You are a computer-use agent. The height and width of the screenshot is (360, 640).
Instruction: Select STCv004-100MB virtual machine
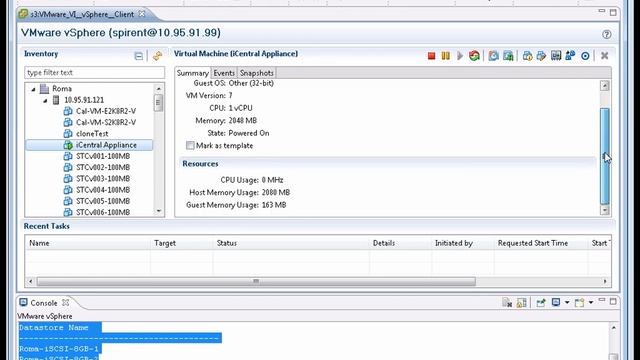(x=103, y=190)
